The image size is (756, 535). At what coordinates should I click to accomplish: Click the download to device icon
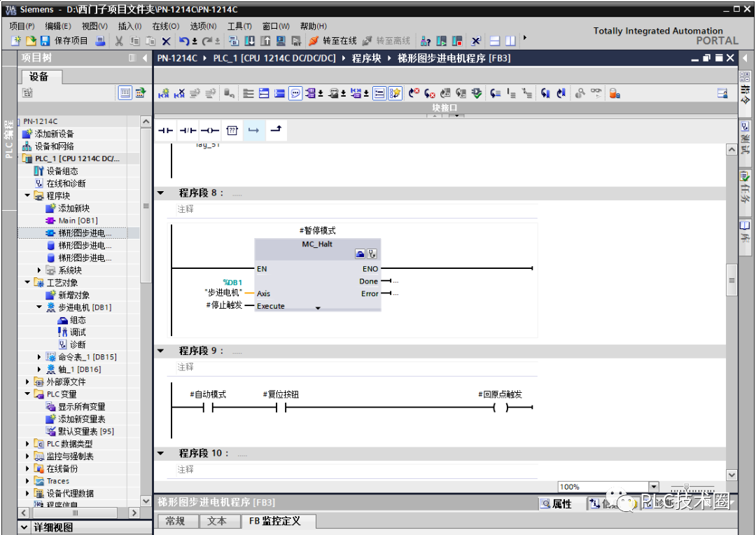click(x=249, y=41)
